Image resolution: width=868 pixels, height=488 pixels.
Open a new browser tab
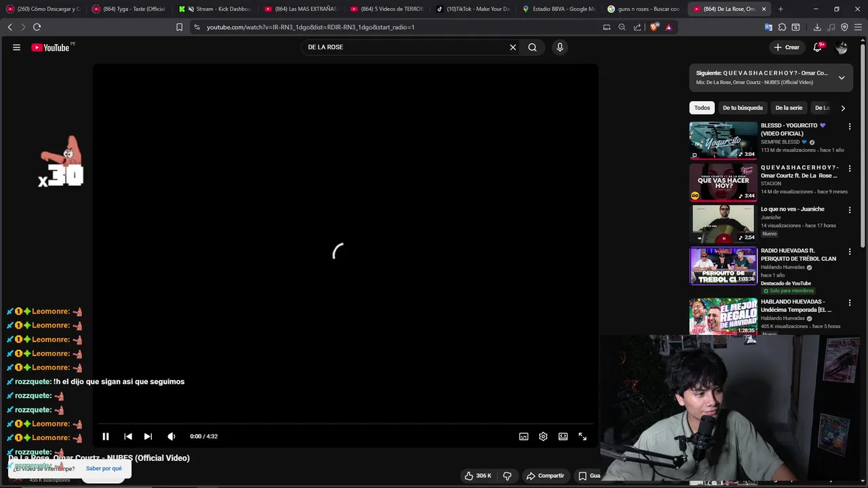(x=781, y=9)
